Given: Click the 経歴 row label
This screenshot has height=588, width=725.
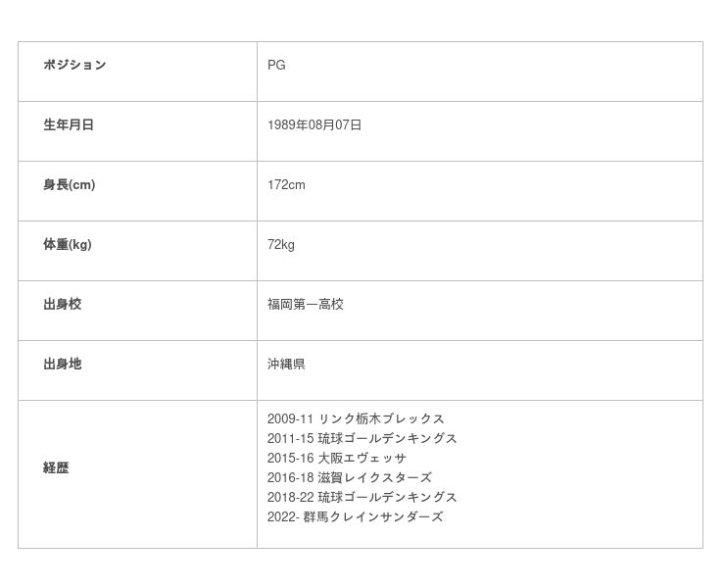Looking at the screenshot, I should pyautogui.click(x=56, y=468).
